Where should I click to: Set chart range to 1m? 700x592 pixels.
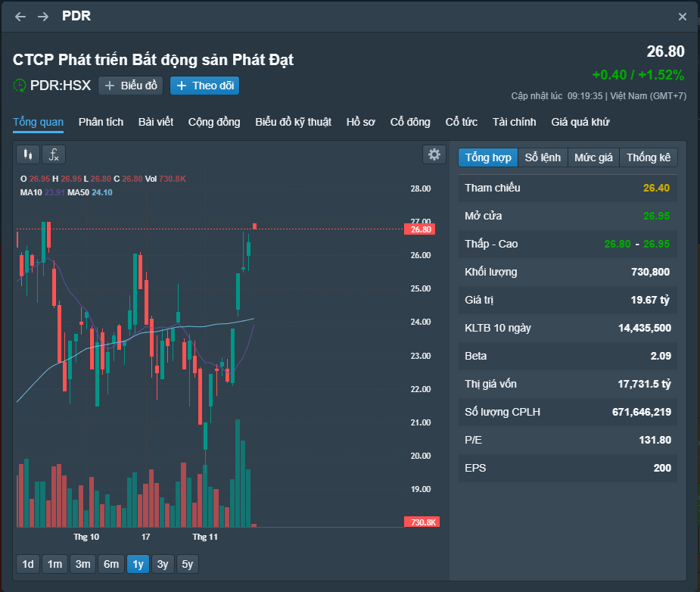coord(55,564)
